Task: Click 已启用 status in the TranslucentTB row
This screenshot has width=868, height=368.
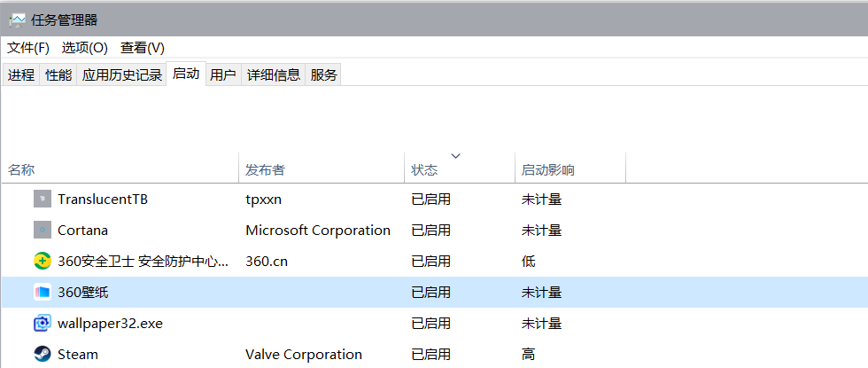Action: click(430, 199)
